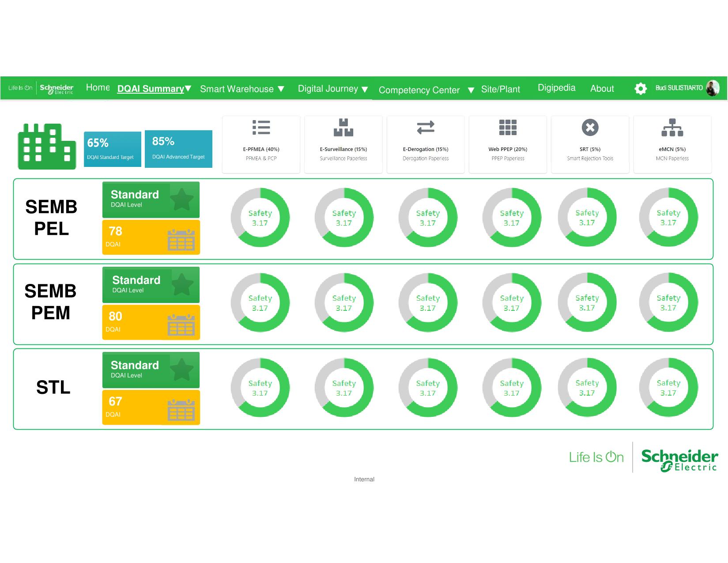728x563 pixels.
Task: Open the Competency Center dropdown arrow
Action: point(471,90)
